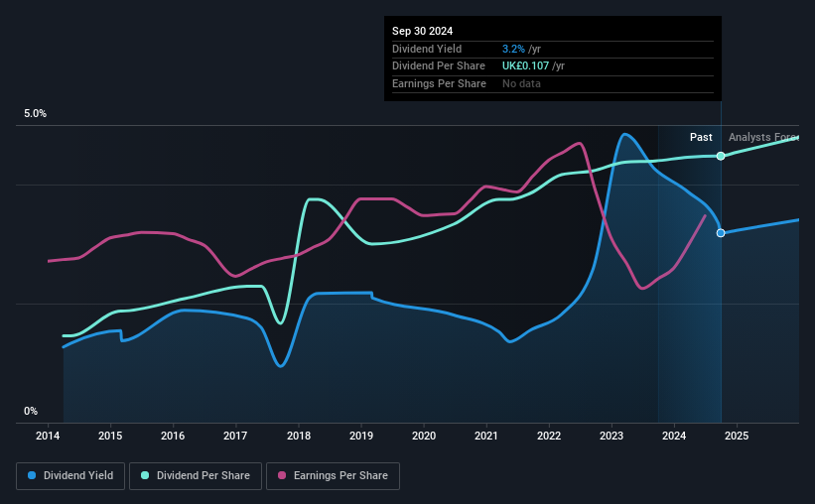815x504 pixels.
Task: Click the 2014 x-axis label
Action: tap(48, 436)
